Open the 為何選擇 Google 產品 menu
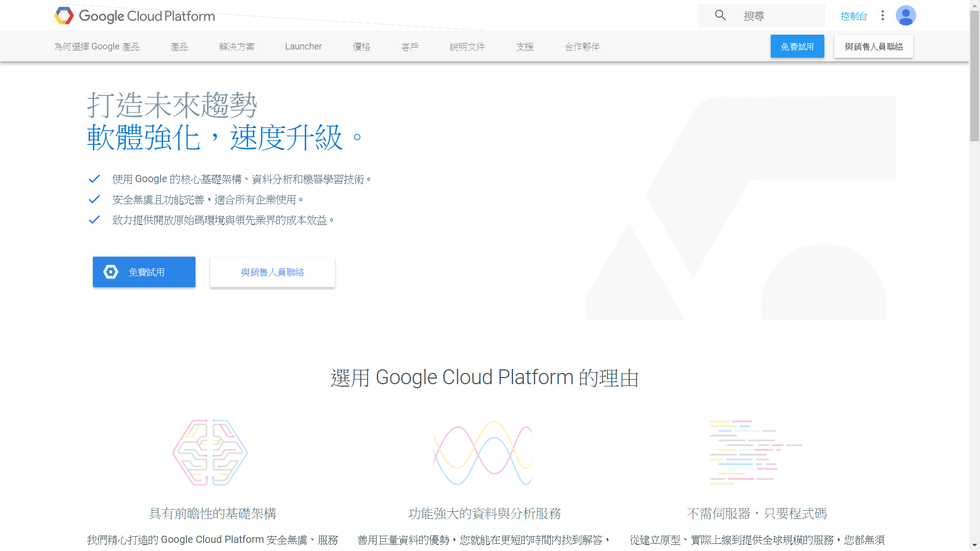This screenshot has height=551, width=980. 97,46
